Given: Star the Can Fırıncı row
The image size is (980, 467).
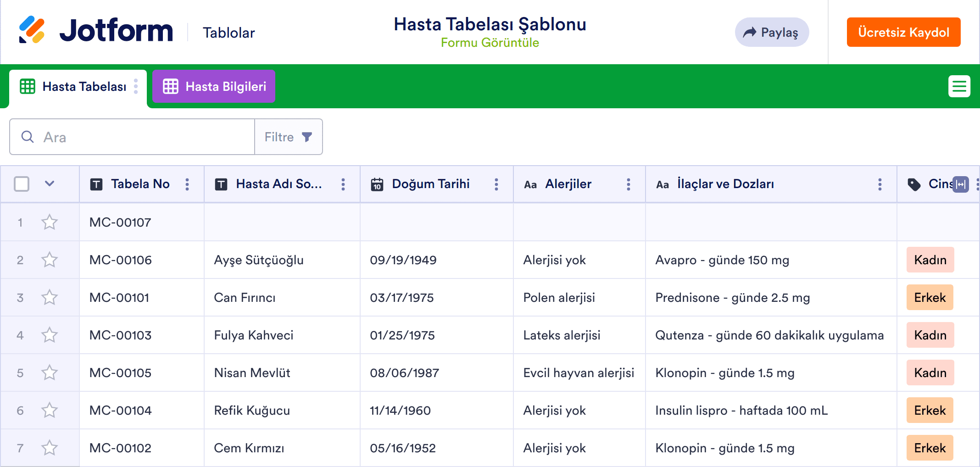Looking at the screenshot, I should pos(50,298).
